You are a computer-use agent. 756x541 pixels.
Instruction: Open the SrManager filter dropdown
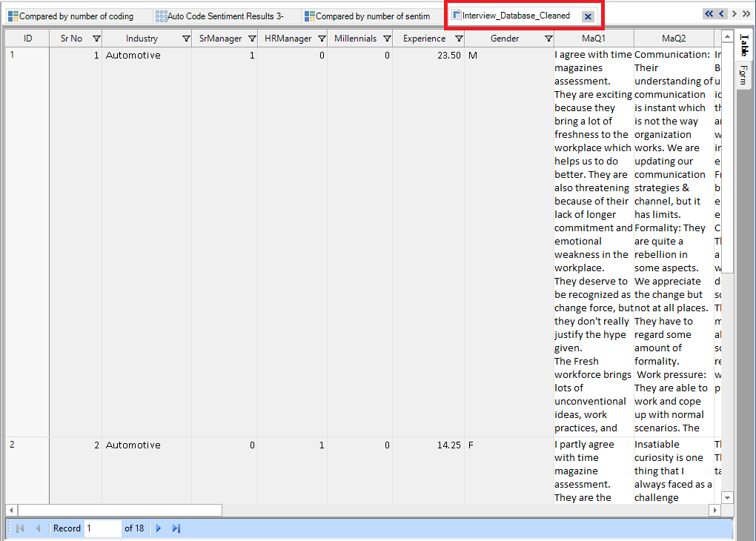[x=253, y=38]
